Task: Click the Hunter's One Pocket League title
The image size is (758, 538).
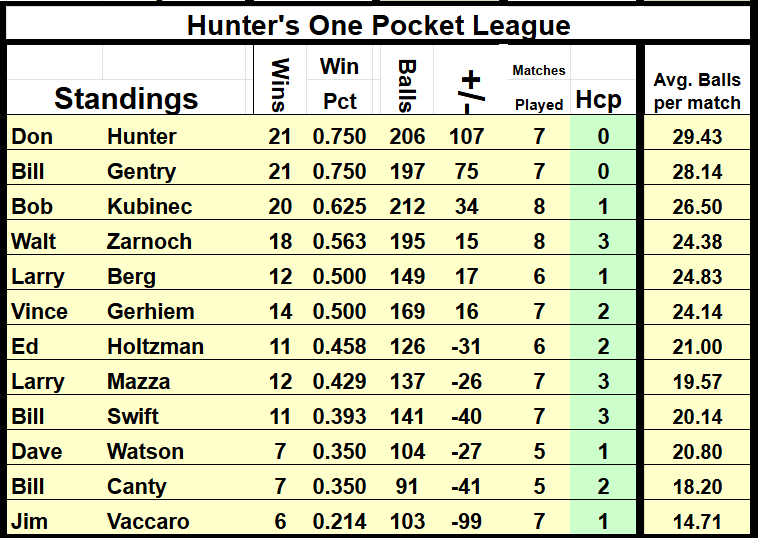Action: tap(378, 26)
